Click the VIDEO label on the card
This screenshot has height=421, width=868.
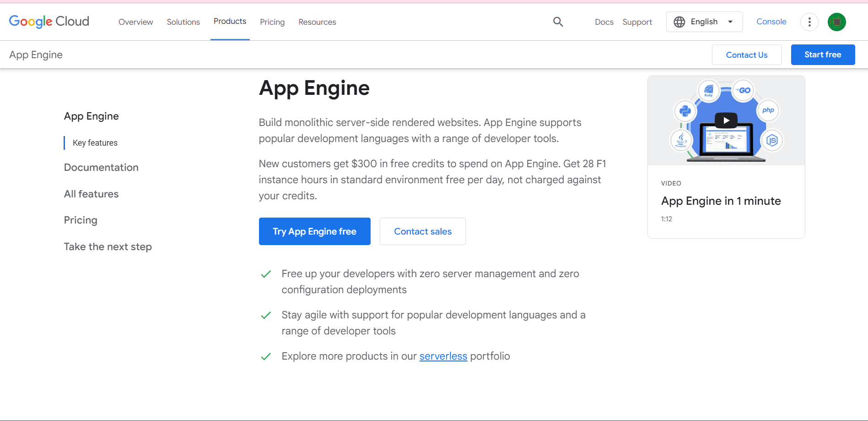coord(671,183)
